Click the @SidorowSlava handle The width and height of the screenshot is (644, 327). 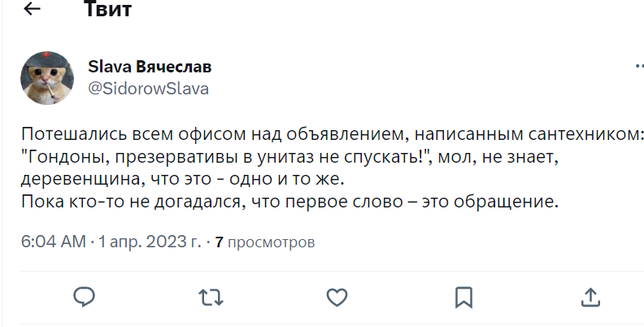point(147,89)
